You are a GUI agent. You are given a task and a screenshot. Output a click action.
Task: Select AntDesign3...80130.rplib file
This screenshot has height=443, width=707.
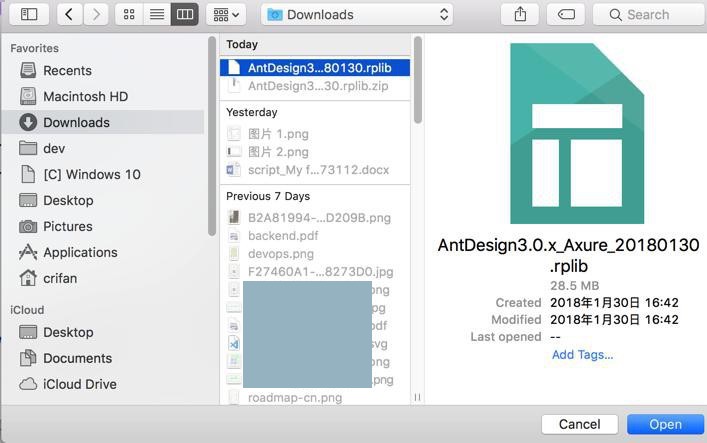click(x=315, y=68)
